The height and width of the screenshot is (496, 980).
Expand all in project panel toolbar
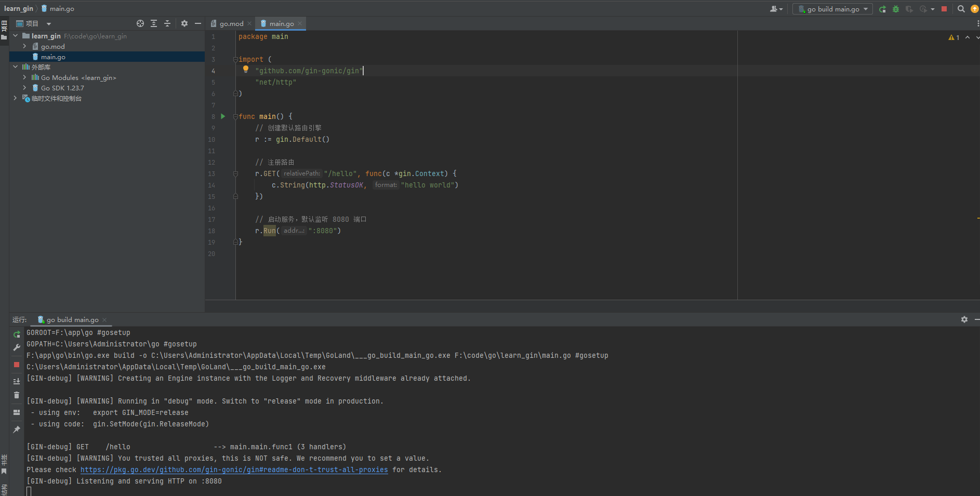click(x=154, y=23)
